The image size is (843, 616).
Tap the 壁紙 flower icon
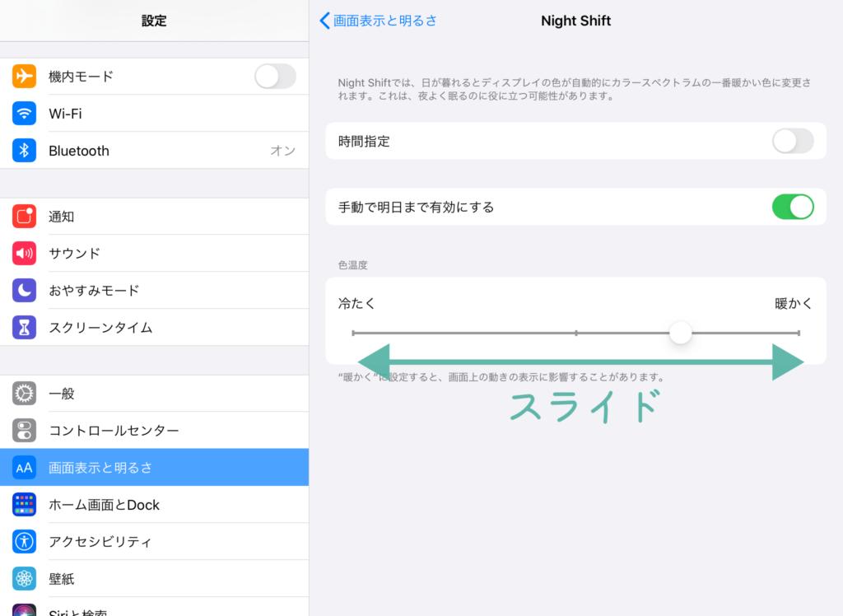(x=24, y=579)
